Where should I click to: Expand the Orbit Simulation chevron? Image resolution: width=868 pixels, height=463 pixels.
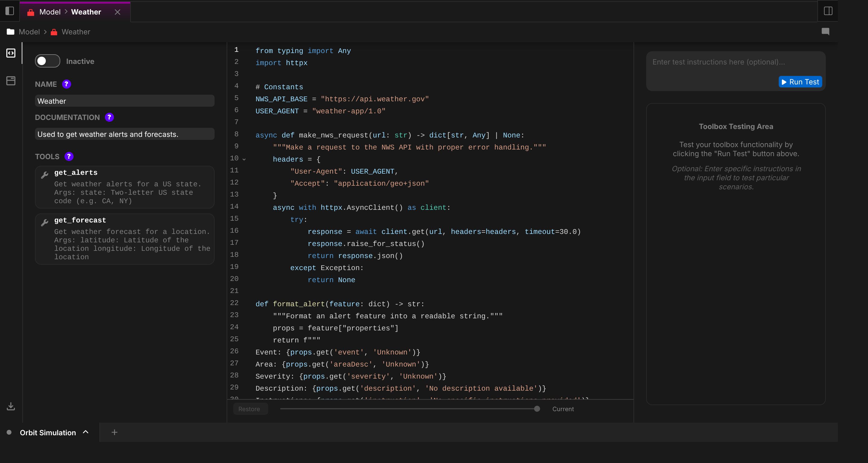86,432
